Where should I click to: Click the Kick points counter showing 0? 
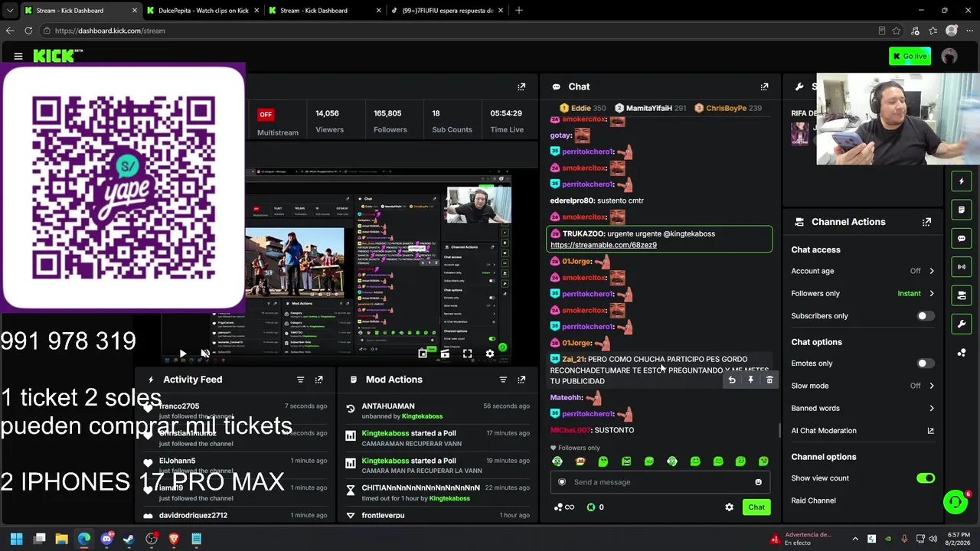point(596,507)
